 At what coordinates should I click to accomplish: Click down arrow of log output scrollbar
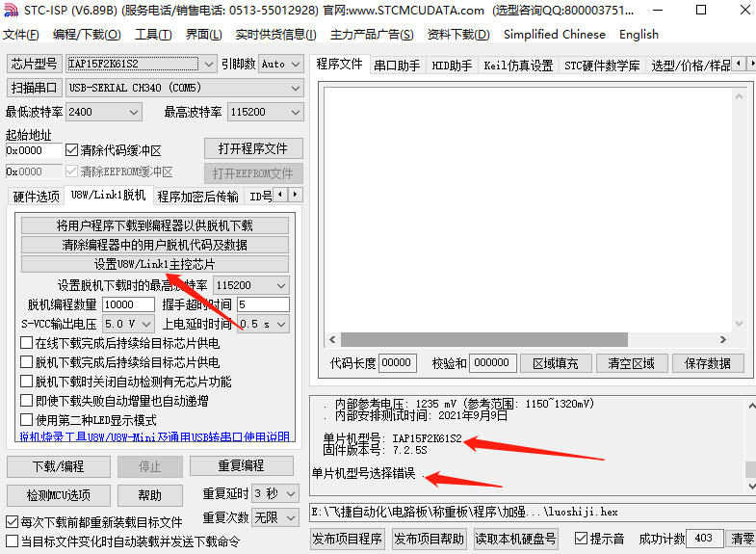click(751, 486)
